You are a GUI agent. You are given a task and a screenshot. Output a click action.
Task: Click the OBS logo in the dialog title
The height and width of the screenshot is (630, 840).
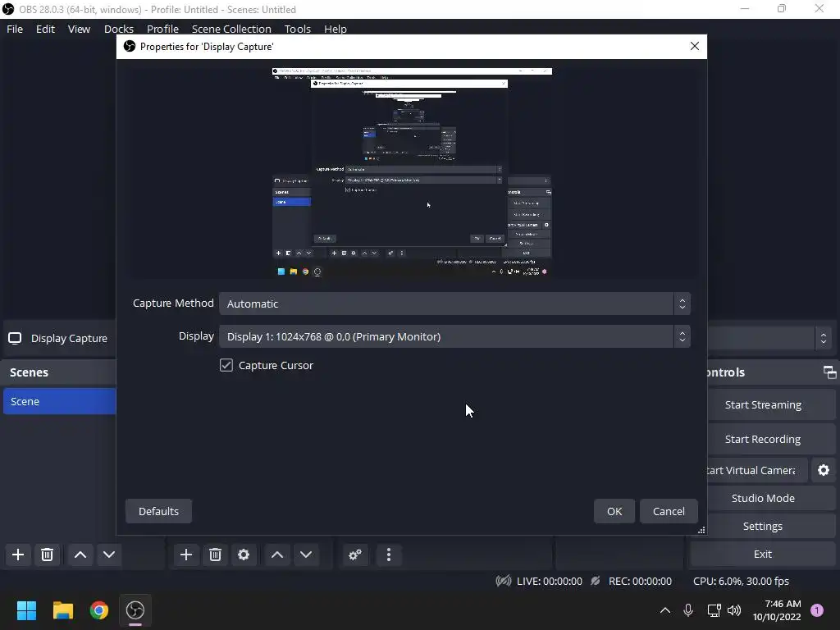[x=129, y=46]
